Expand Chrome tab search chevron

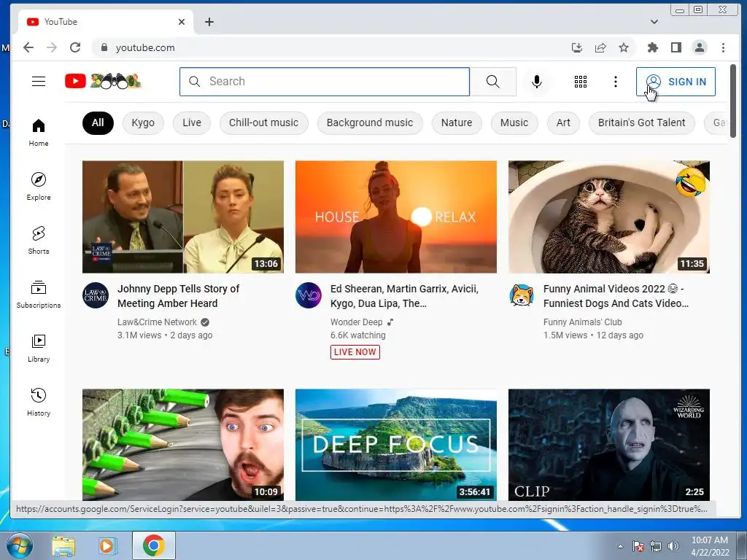(654, 22)
